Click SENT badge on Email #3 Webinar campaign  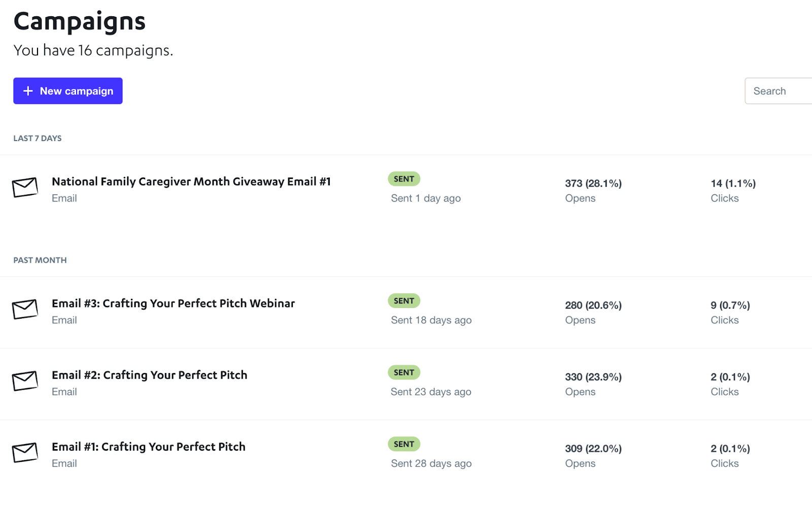(x=404, y=301)
